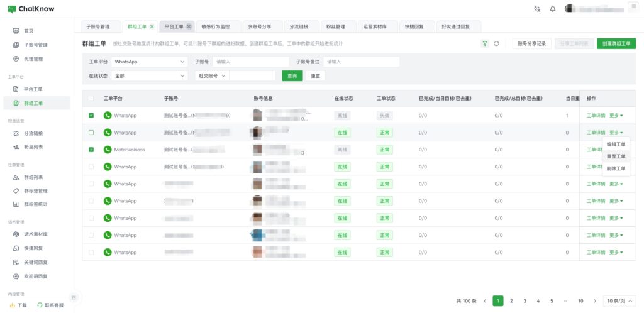Go to page 3

point(525,301)
